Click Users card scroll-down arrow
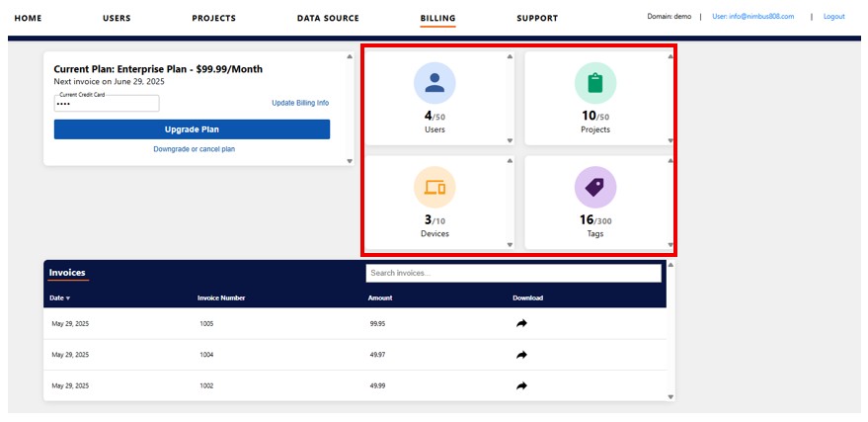The height and width of the screenshot is (422, 868). click(510, 140)
